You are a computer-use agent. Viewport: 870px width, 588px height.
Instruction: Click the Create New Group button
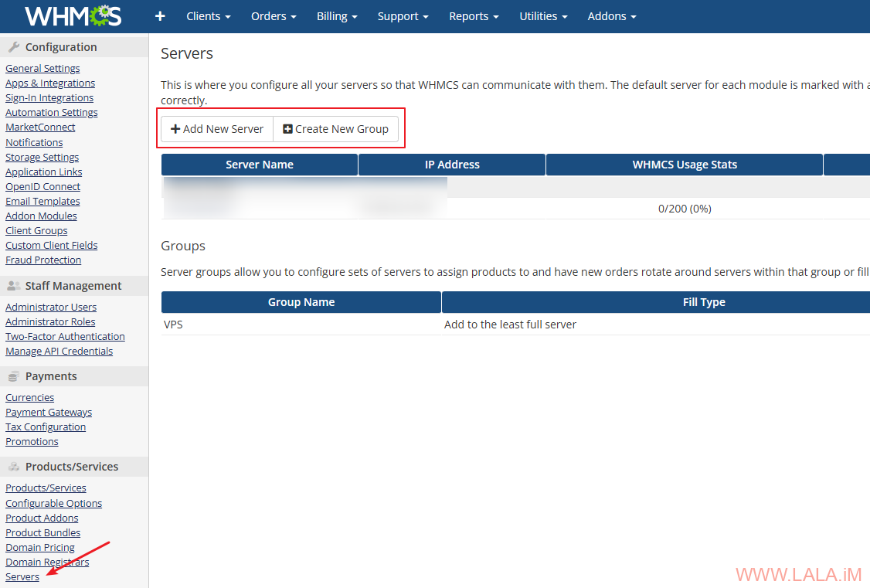[x=335, y=129]
